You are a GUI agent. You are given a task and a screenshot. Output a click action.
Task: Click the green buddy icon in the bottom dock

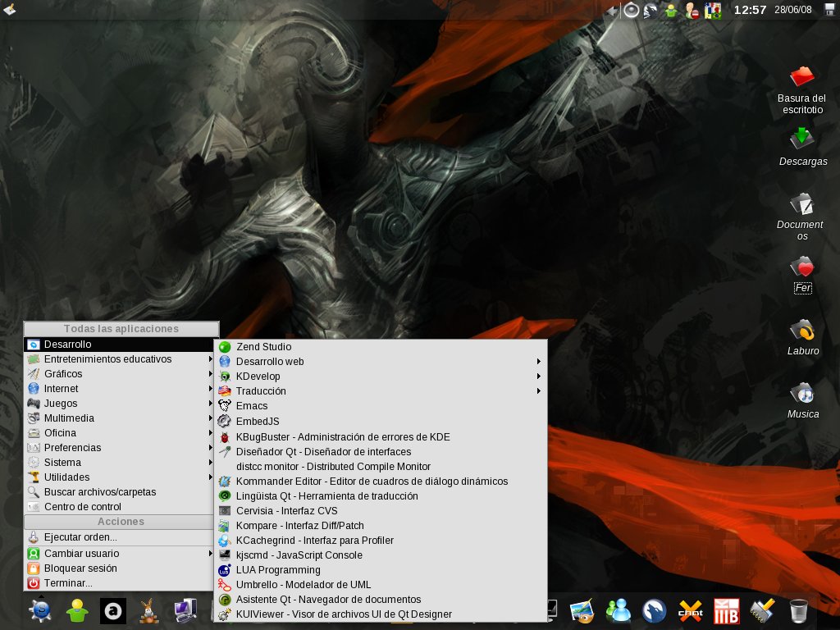pos(77,610)
